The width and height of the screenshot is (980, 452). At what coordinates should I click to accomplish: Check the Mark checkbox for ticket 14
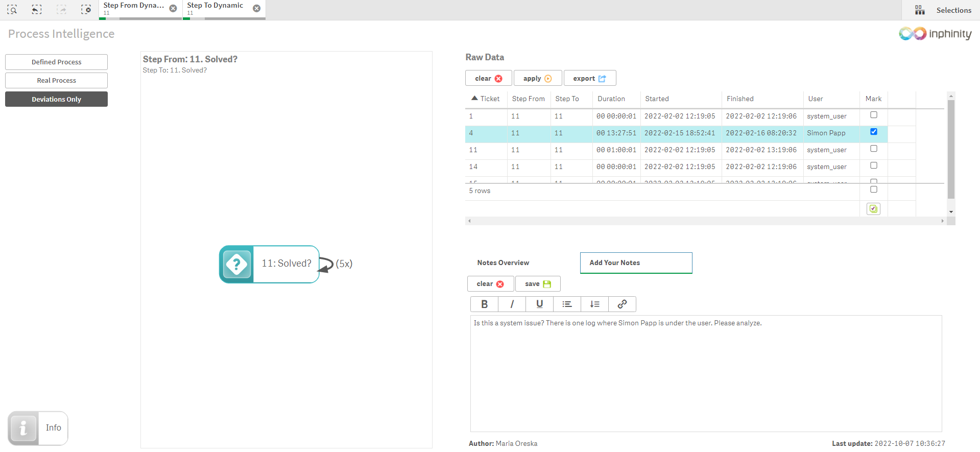coord(874,165)
